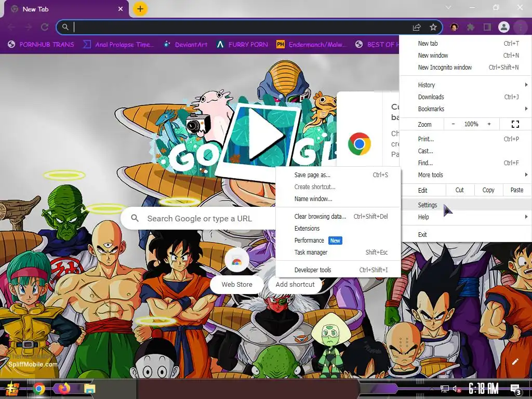Click the Cut button in Edit row
Image resolution: width=532 pixels, height=399 pixels.
459,190
